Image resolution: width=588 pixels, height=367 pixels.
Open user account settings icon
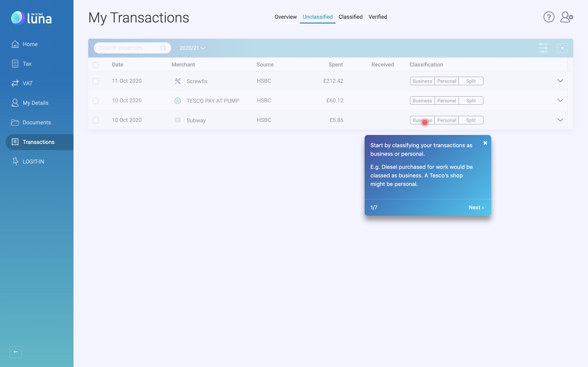pos(566,17)
